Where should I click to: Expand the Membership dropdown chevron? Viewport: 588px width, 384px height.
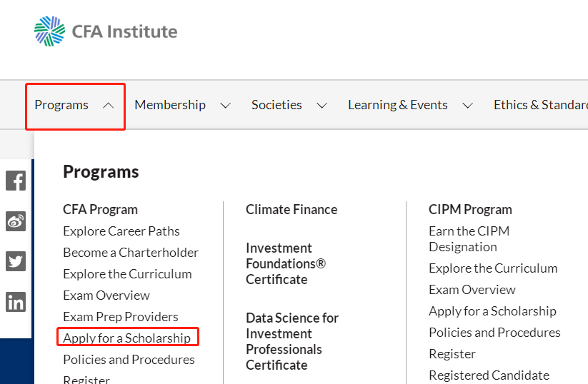coord(225,106)
